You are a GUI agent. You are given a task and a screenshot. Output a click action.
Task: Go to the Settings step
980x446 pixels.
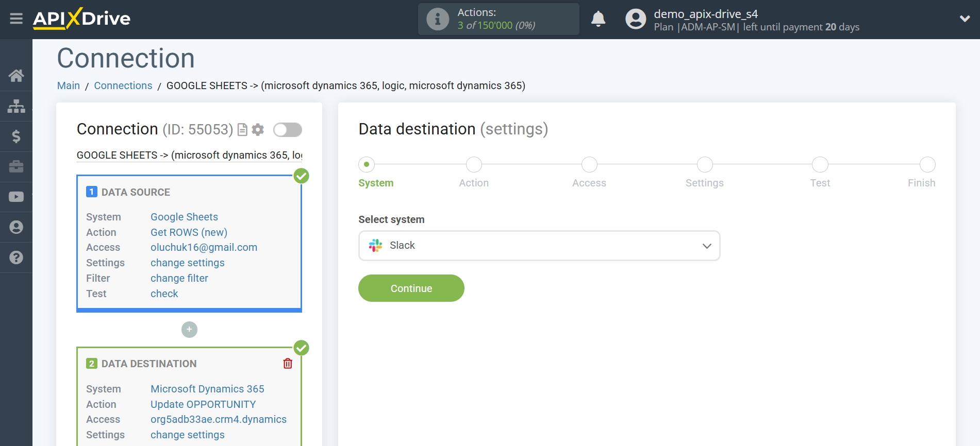click(705, 183)
